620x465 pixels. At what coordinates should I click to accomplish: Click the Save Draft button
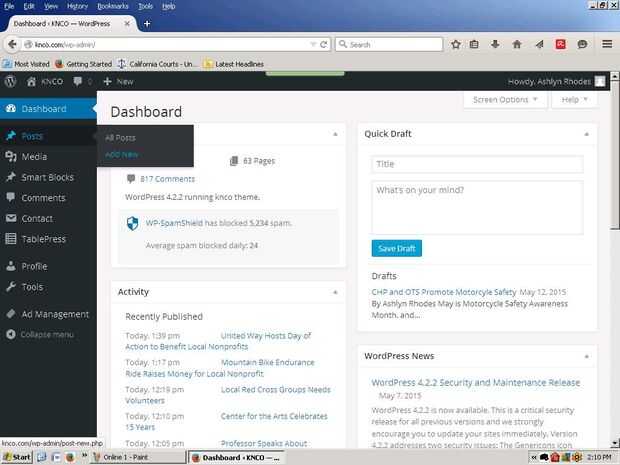(x=397, y=248)
